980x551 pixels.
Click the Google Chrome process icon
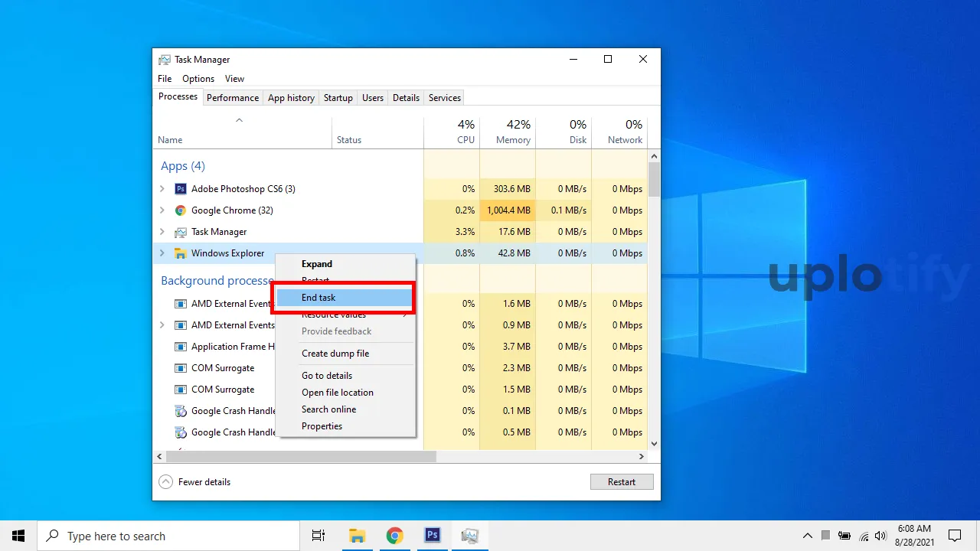click(181, 210)
